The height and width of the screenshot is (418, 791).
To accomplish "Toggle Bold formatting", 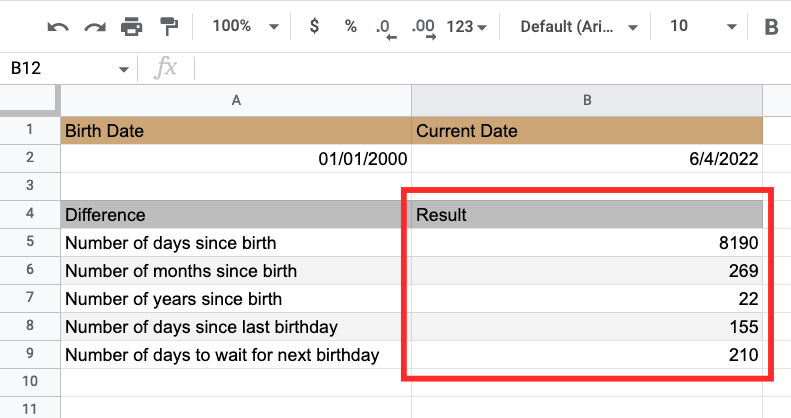I will click(x=771, y=27).
